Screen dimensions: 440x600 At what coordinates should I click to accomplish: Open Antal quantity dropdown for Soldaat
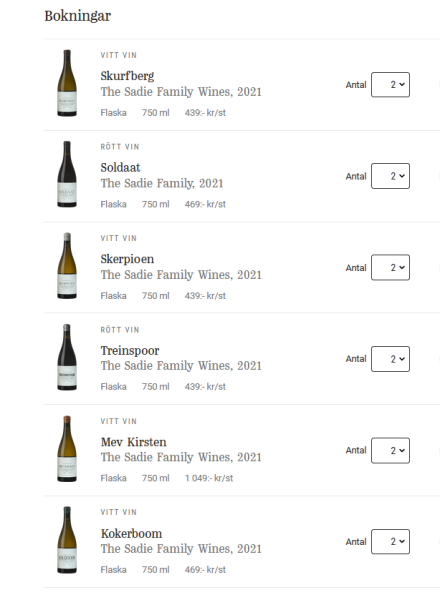390,176
